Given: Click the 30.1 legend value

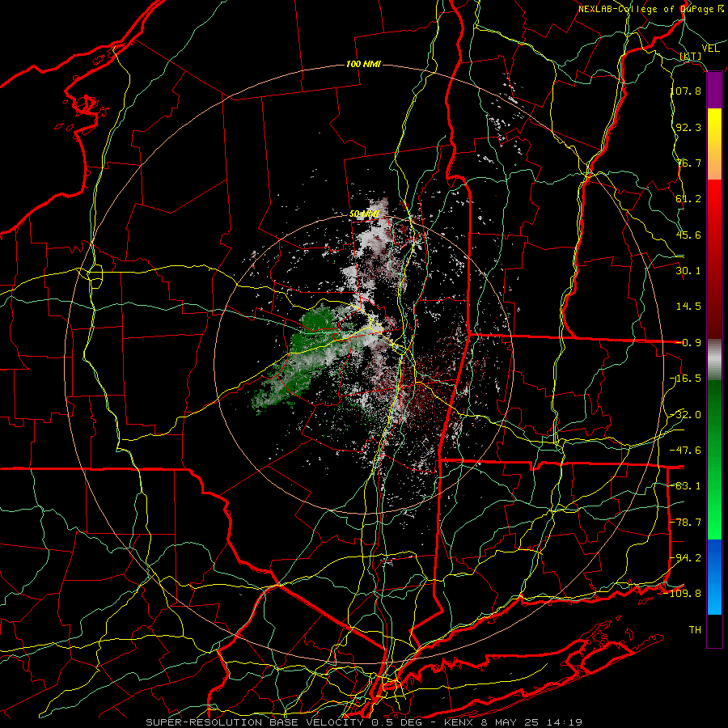Looking at the screenshot, I should [x=688, y=271].
